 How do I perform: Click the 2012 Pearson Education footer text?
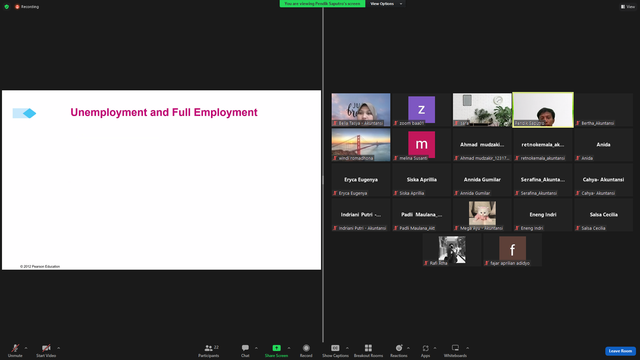(x=40, y=267)
